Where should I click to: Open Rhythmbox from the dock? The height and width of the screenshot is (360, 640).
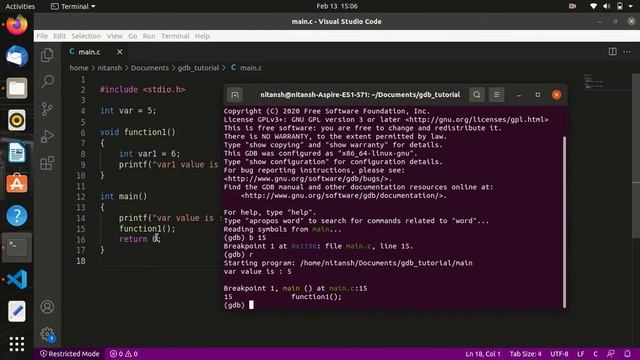pyautogui.click(x=17, y=120)
